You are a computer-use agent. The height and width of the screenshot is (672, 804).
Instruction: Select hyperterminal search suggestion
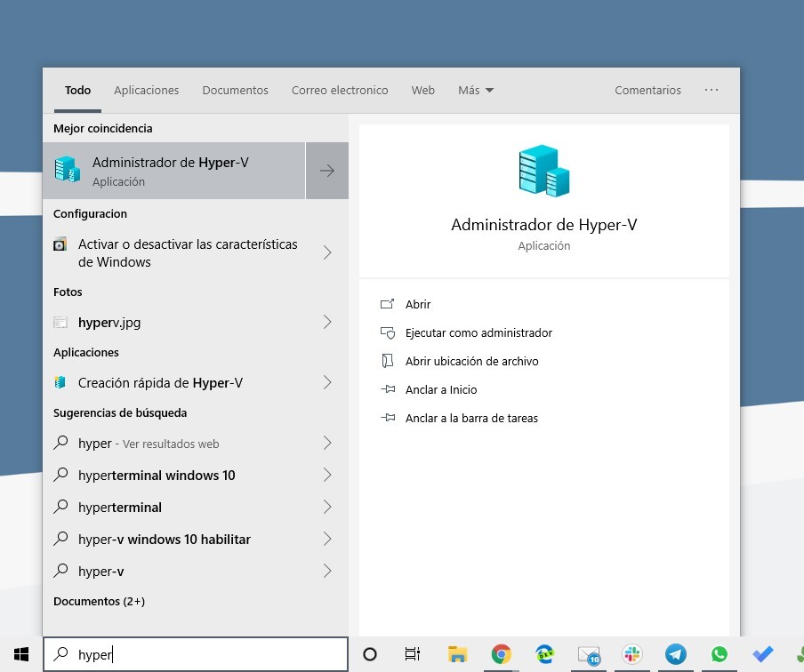click(x=196, y=507)
